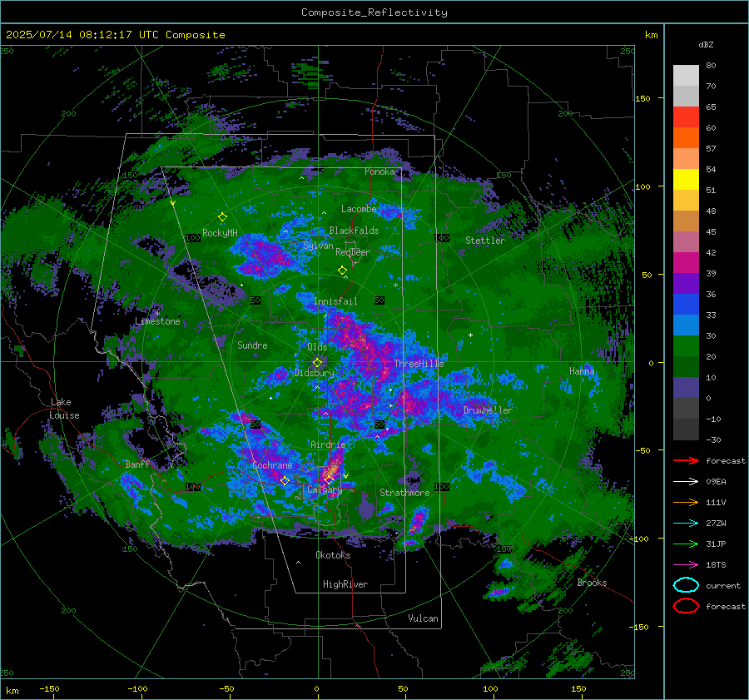Select the Lake Louise label

pyautogui.click(x=64, y=409)
